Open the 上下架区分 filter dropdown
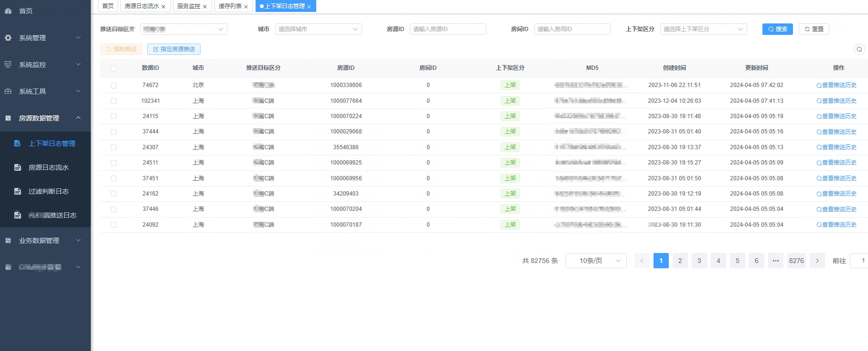This screenshot has width=868, height=351. click(x=704, y=29)
